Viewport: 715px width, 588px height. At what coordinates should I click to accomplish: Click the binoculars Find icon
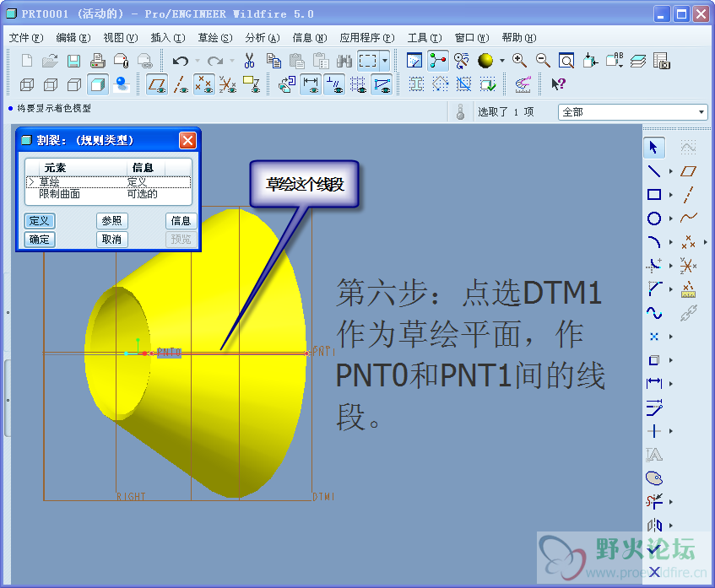[344, 61]
